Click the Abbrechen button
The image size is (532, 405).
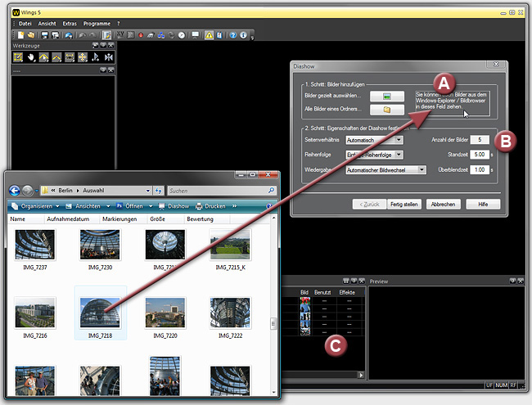pos(443,205)
